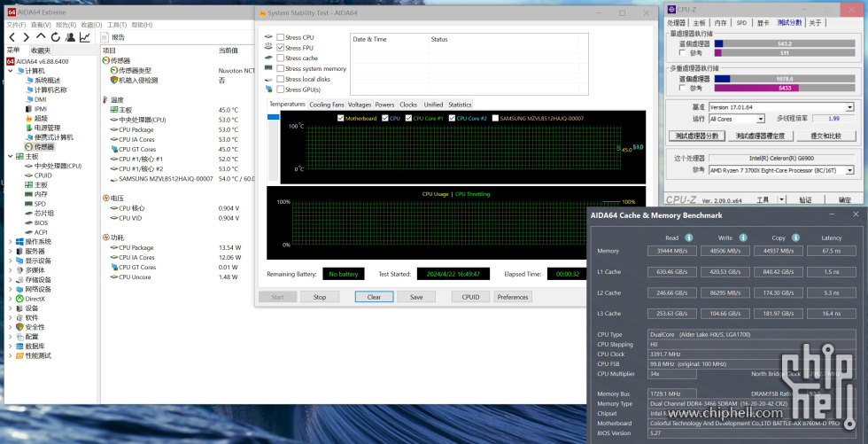The image size is (868, 444).
Task: Enable the Stress system memory checkbox
Action: tap(281, 68)
